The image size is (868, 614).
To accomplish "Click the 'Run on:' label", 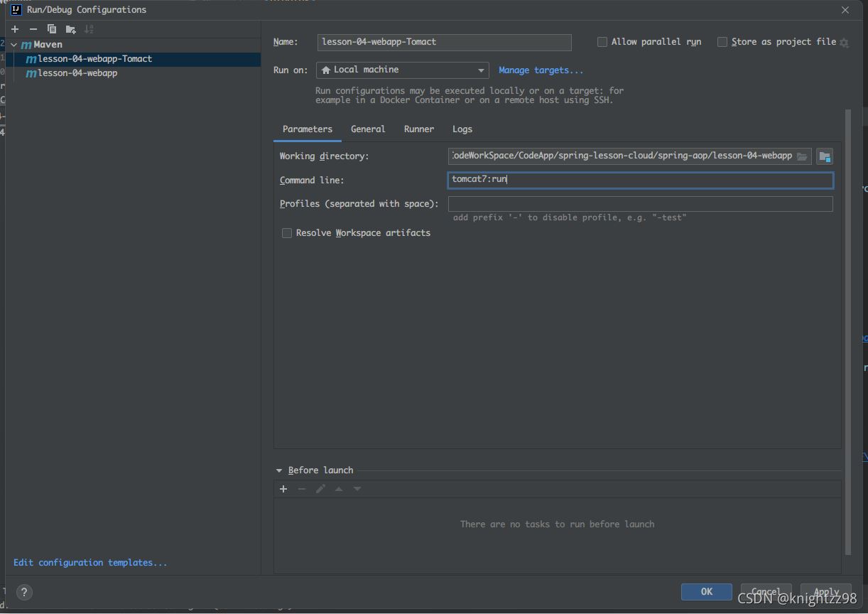I will click(x=291, y=70).
